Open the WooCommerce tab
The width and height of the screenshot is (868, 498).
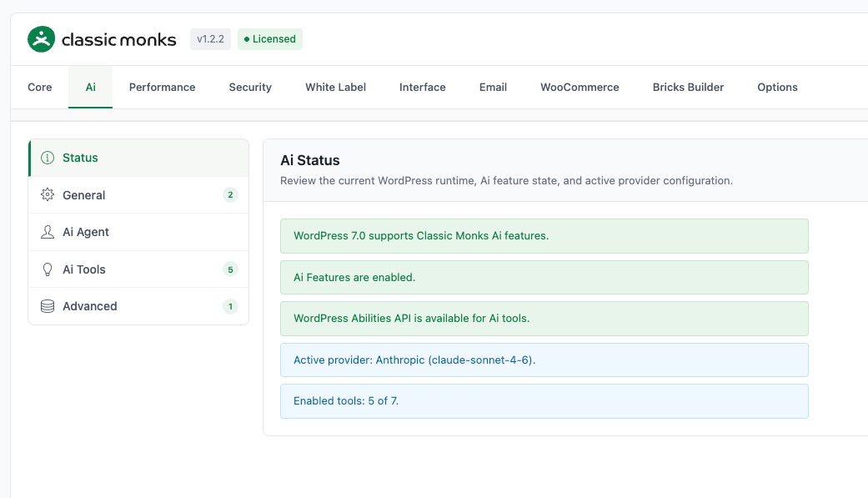580,87
